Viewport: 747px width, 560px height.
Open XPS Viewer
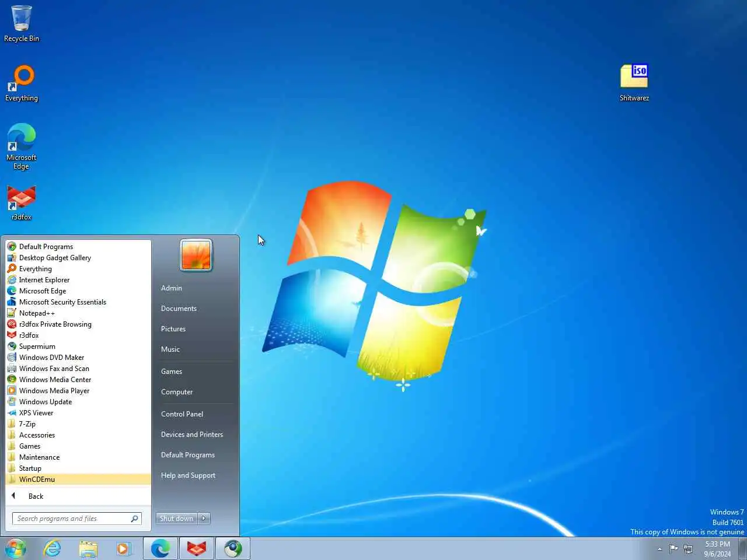(78, 413)
